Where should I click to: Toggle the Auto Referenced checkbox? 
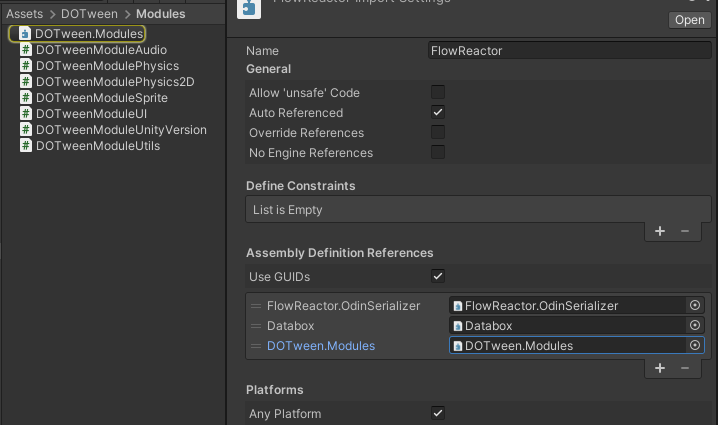point(438,113)
